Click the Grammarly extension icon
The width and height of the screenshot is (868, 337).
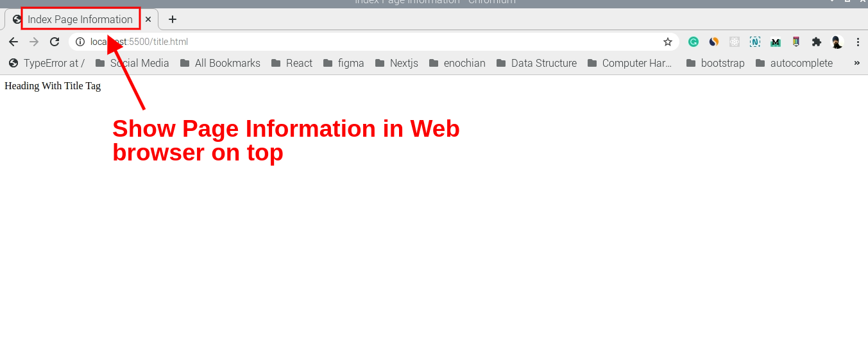[x=694, y=42]
